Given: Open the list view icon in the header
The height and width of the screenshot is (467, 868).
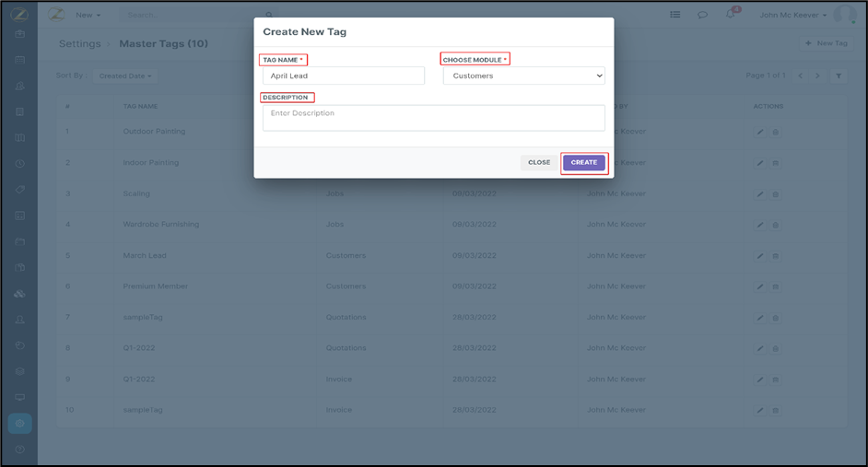Looking at the screenshot, I should point(674,15).
